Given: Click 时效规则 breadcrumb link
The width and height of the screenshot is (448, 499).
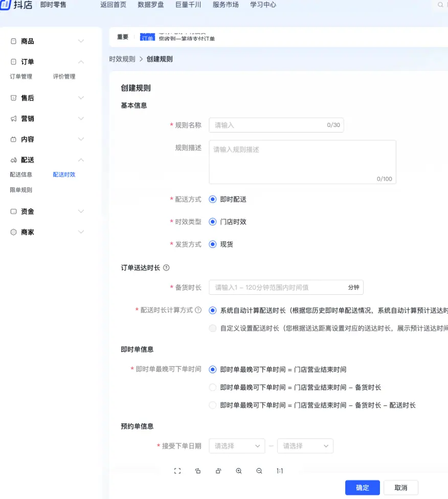Looking at the screenshot, I should tap(122, 59).
